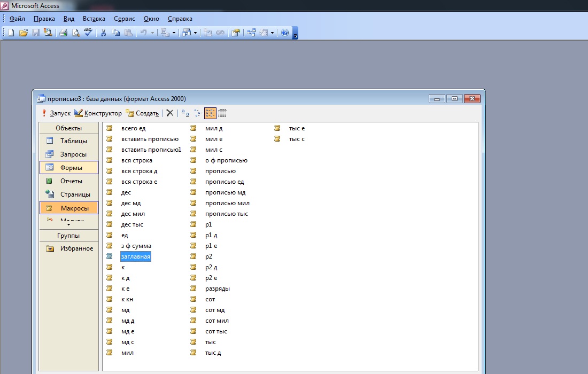588x374 pixels.
Task: Click the Cut scissors icon
Action: pos(103,33)
